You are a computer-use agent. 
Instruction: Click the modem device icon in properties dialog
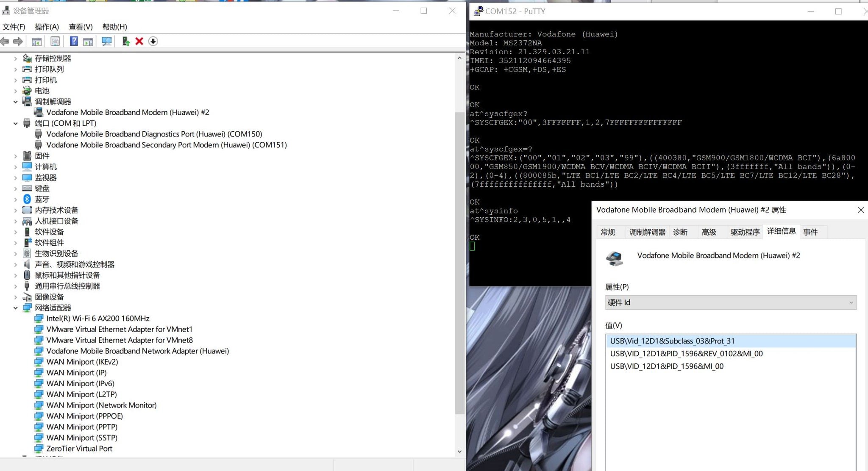[615, 258]
